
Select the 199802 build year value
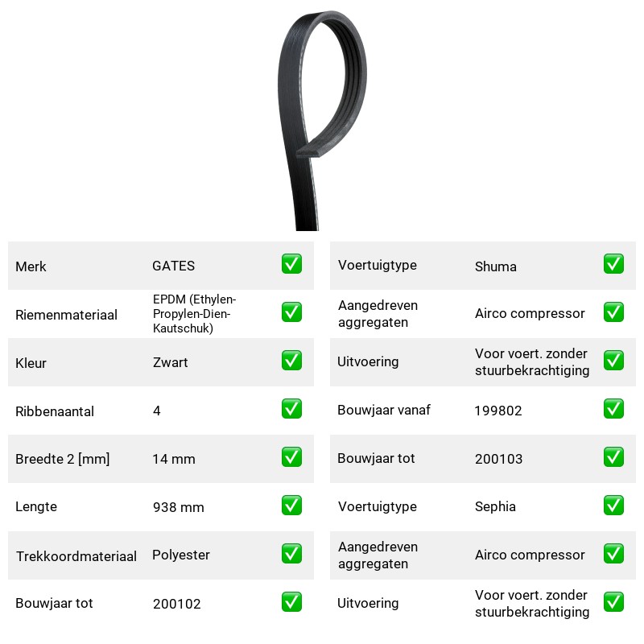point(498,411)
